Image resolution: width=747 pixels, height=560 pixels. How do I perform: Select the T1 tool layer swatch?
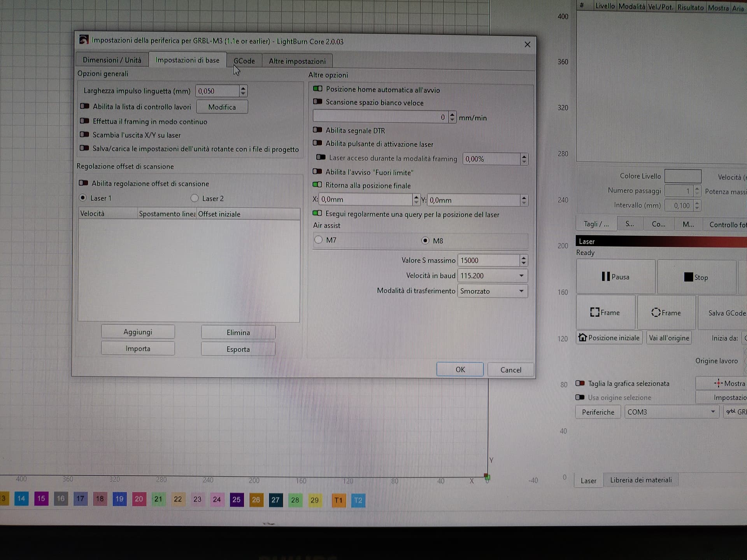click(338, 500)
